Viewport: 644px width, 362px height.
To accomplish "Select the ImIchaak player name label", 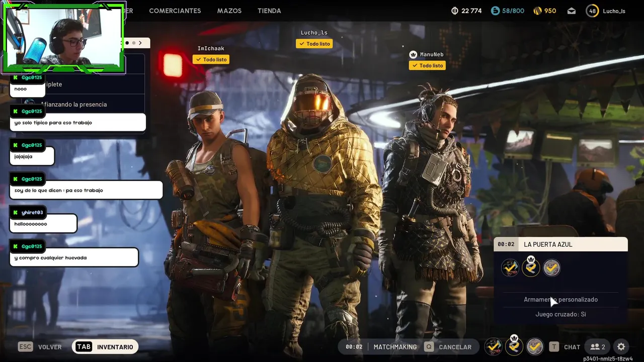I will click(211, 48).
